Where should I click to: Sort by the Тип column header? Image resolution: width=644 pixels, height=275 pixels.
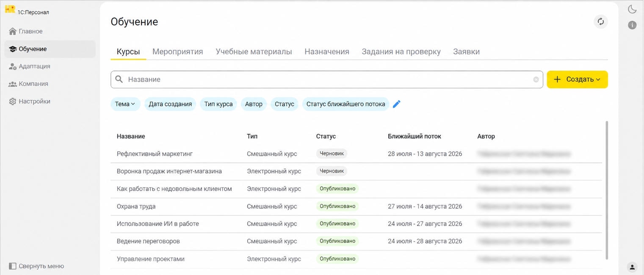pyautogui.click(x=252, y=136)
